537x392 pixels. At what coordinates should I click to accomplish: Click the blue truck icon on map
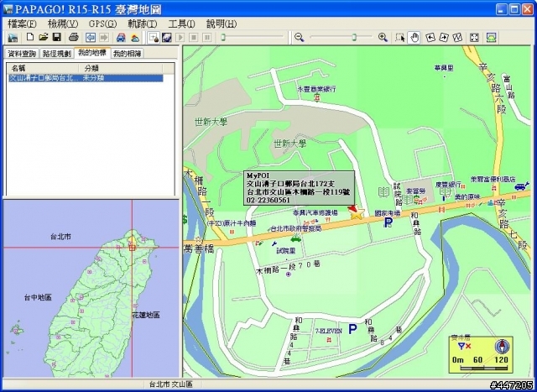pyautogui.click(x=520, y=186)
